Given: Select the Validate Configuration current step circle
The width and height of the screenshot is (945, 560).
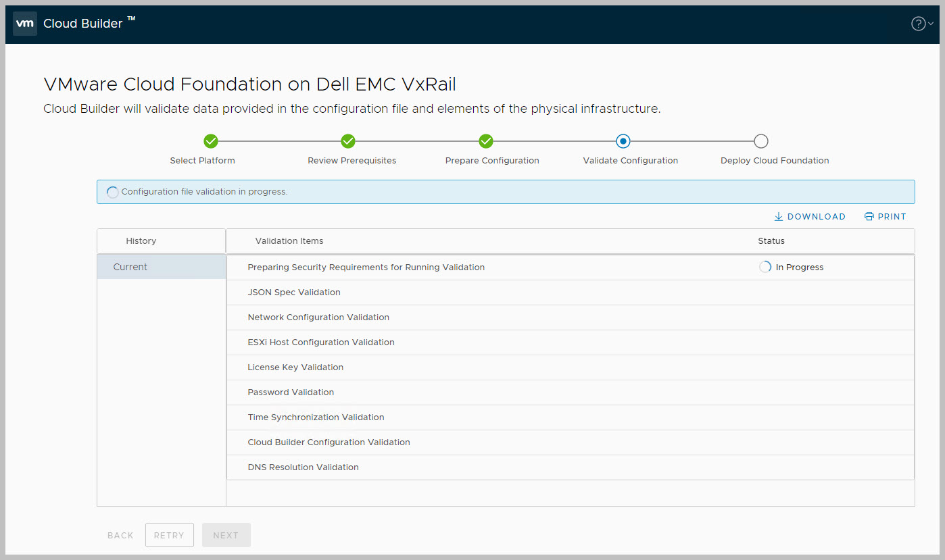Looking at the screenshot, I should coord(623,141).
